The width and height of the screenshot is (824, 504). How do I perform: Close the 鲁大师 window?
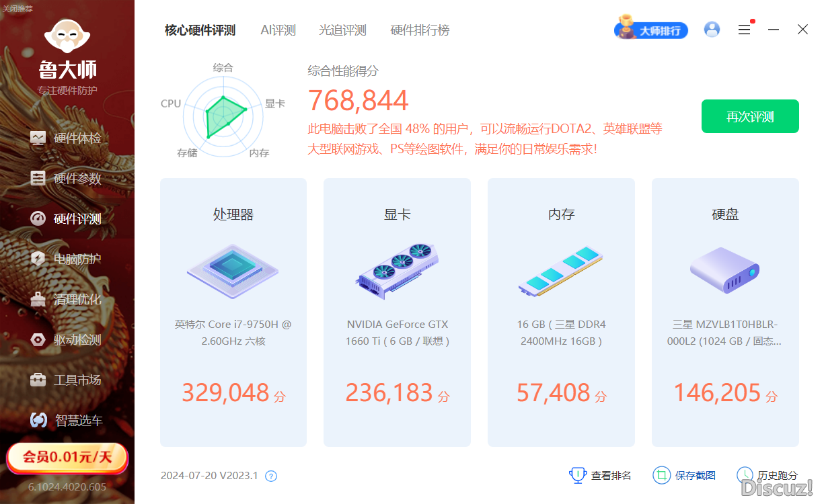[802, 30]
